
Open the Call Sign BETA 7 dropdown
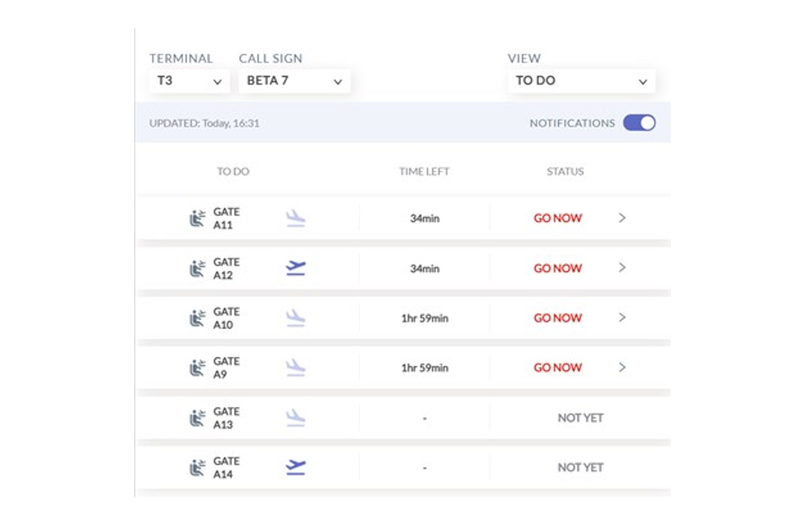pyautogui.click(x=294, y=81)
